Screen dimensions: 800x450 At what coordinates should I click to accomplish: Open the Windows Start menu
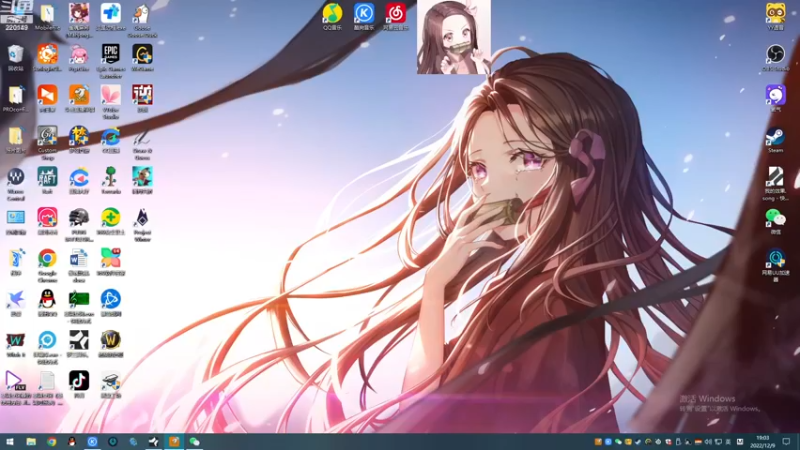10,442
